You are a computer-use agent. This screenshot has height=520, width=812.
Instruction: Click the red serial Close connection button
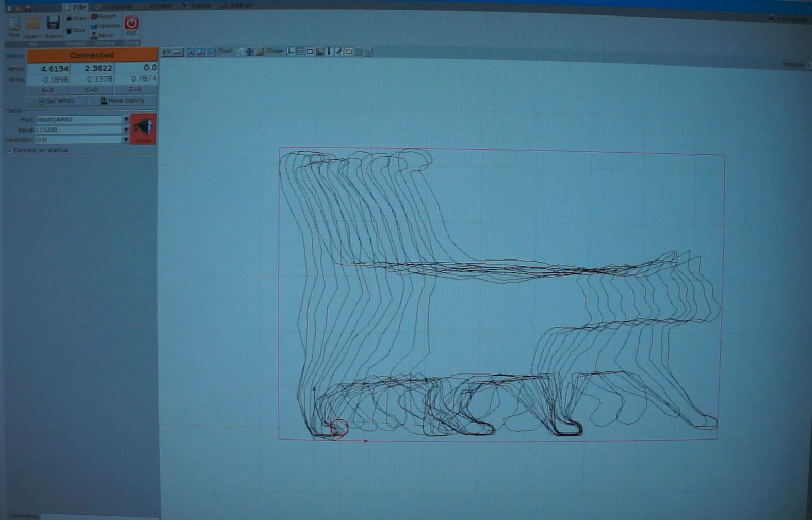pyautogui.click(x=143, y=129)
